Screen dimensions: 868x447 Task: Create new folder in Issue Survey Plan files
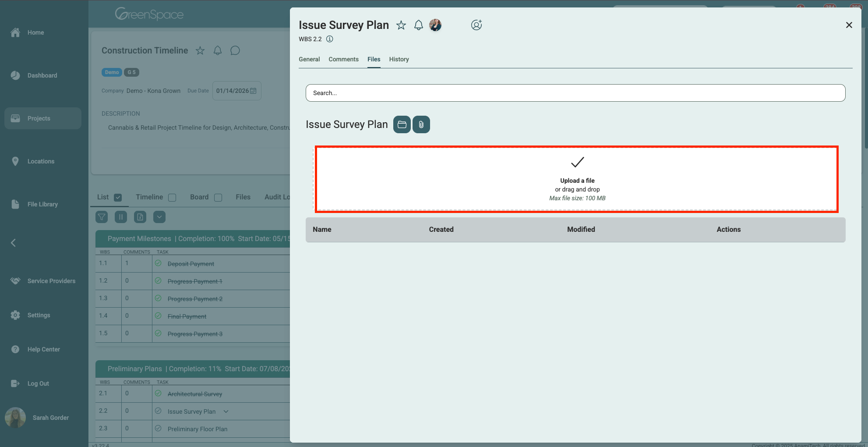point(402,124)
